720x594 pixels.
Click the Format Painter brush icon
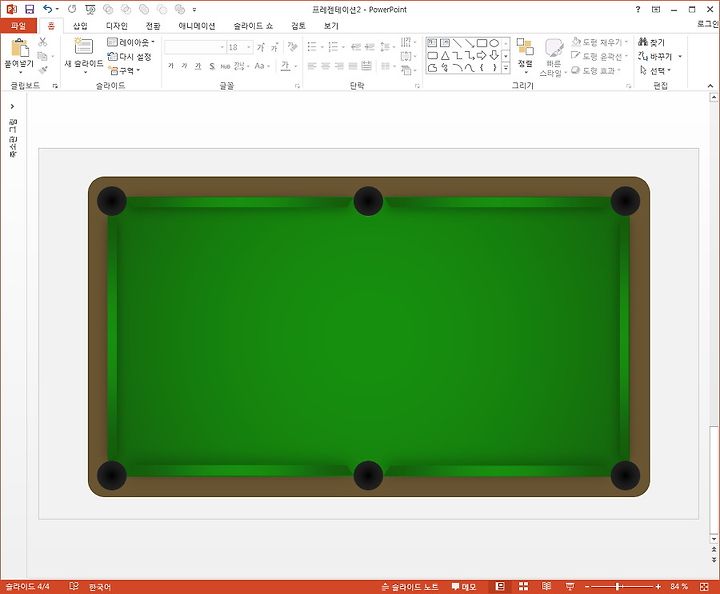[x=43, y=70]
